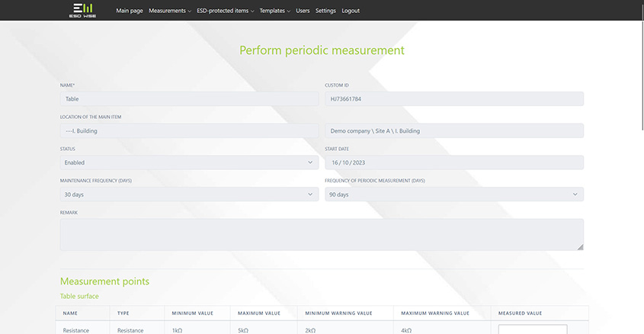Open the Measurements menu
Screen dimensions: 644x334
point(170,11)
